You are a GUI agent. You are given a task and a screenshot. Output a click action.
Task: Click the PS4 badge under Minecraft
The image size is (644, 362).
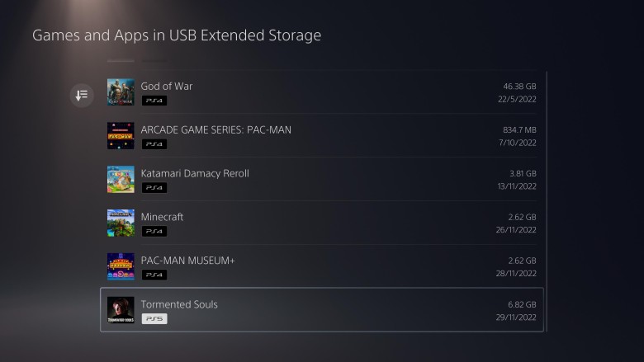click(154, 232)
